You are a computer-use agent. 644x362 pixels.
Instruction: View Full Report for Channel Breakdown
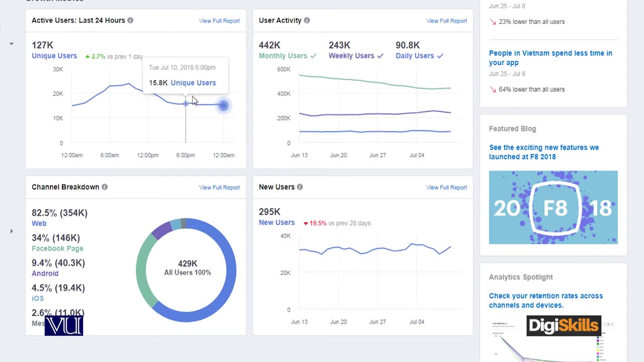coord(219,187)
